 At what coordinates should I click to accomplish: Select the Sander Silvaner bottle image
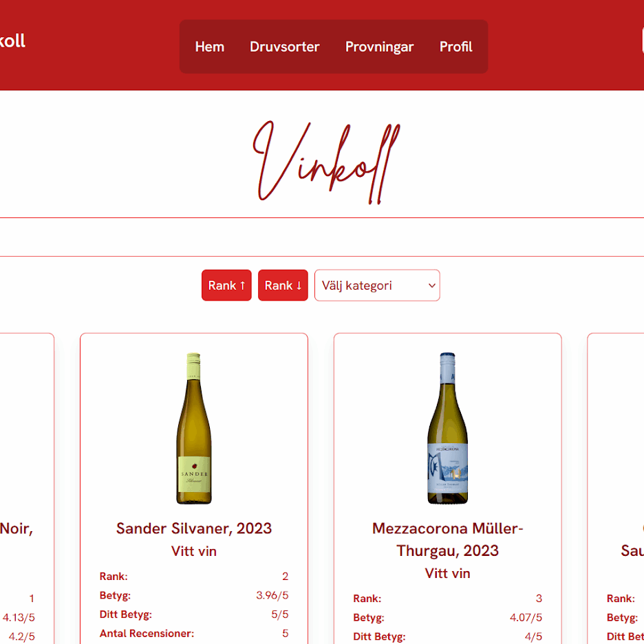coord(194,428)
